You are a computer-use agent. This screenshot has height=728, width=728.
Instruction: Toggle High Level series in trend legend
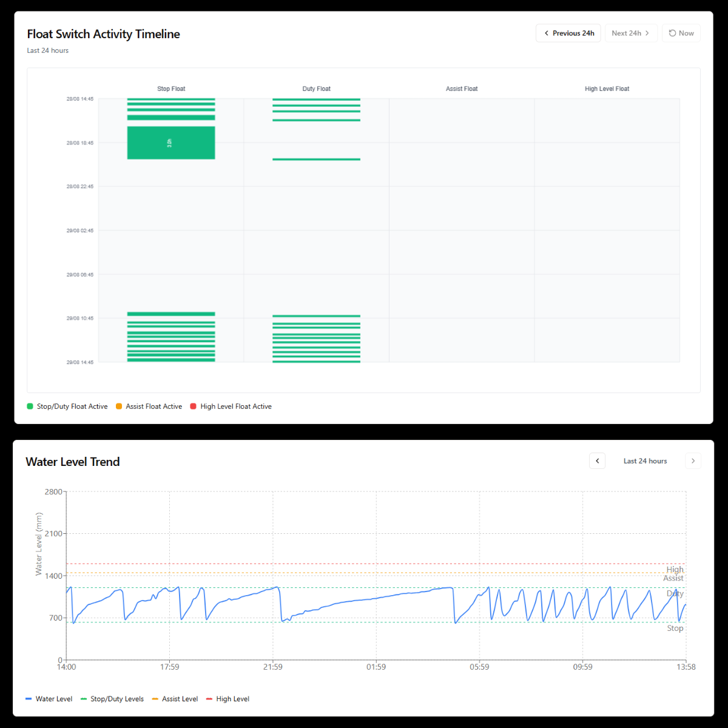[228, 699]
